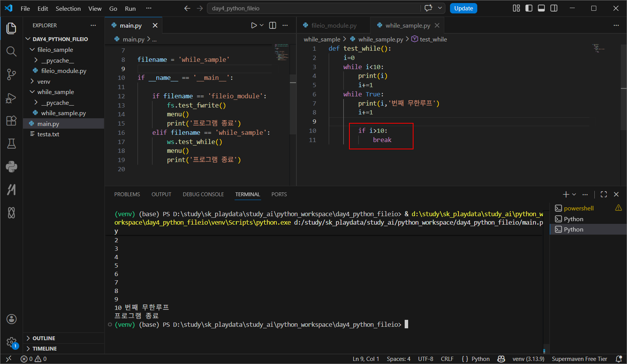
Task: Open the Python extension view
Action: pos(12,167)
